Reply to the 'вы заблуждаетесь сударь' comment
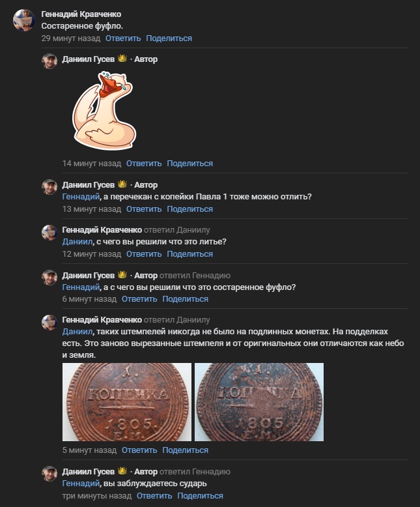 [x=154, y=496]
